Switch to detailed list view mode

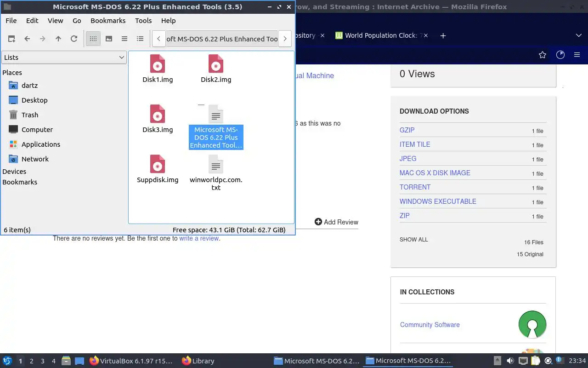140,39
